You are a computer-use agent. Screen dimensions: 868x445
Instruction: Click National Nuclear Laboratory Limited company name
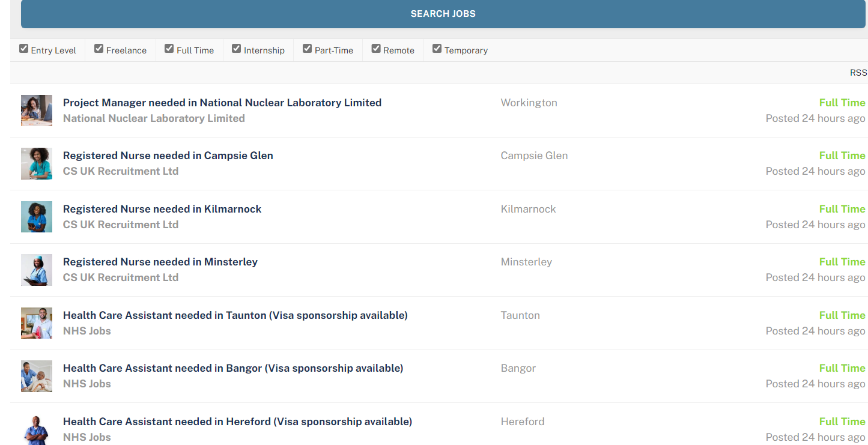tap(154, 118)
